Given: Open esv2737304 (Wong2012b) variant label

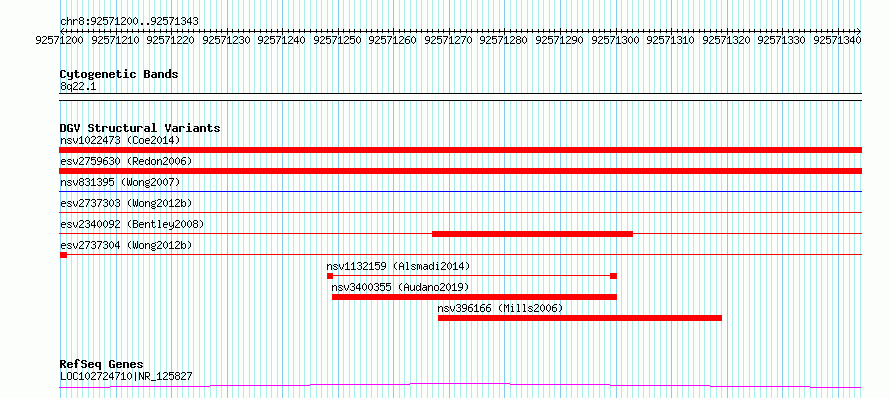Looking at the screenshot, I should click(125, 245).
